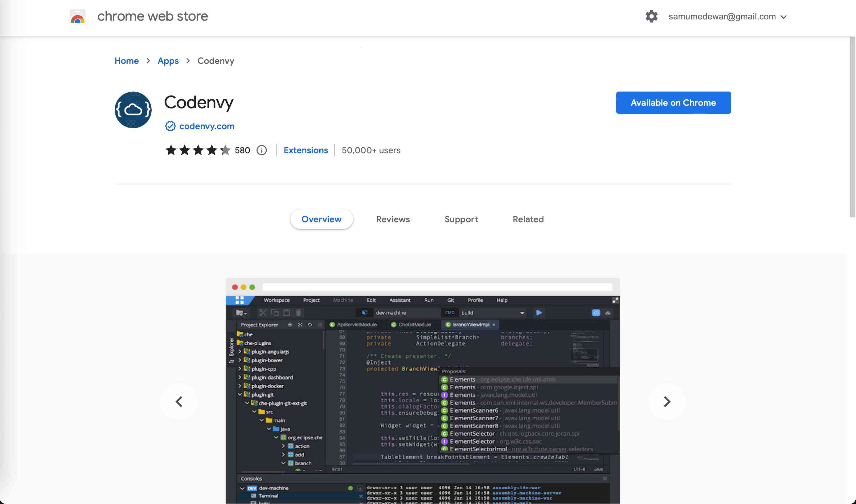Advance to the next screenshot with the arrow
This screenshot has width=856, height=504.
pos(666,401)
